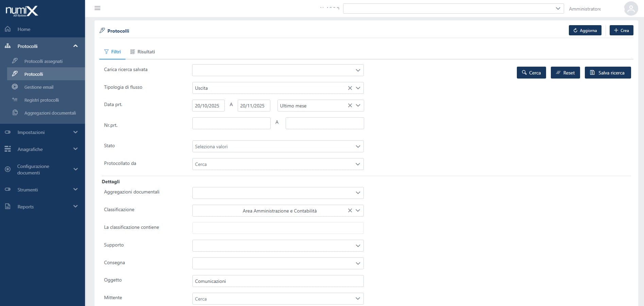The image size is (644, 306).
Task: Collapse the Protocolli sidebar section
Action: [x=75, y=46]
